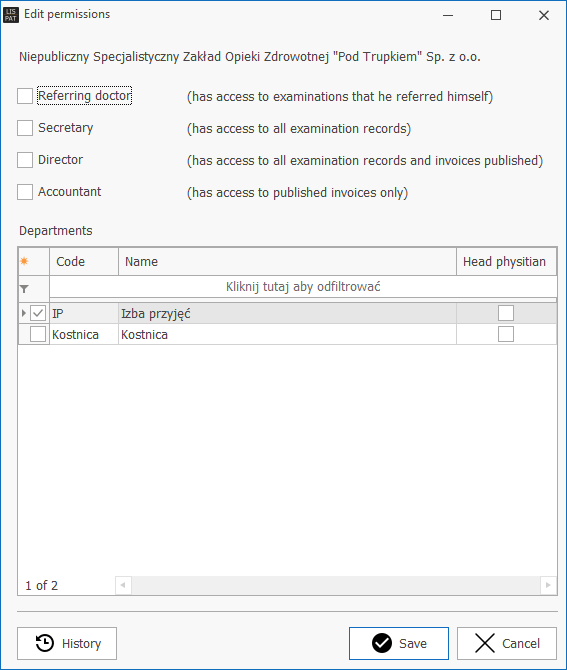
Task: Minimize the Edit permissions window
Action: 448,15
